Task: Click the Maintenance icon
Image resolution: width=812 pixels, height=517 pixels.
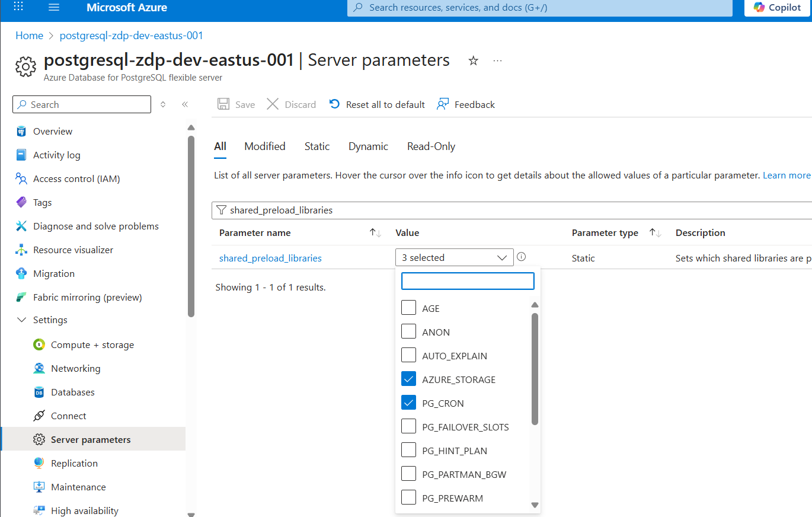Action: click(39, 487)
